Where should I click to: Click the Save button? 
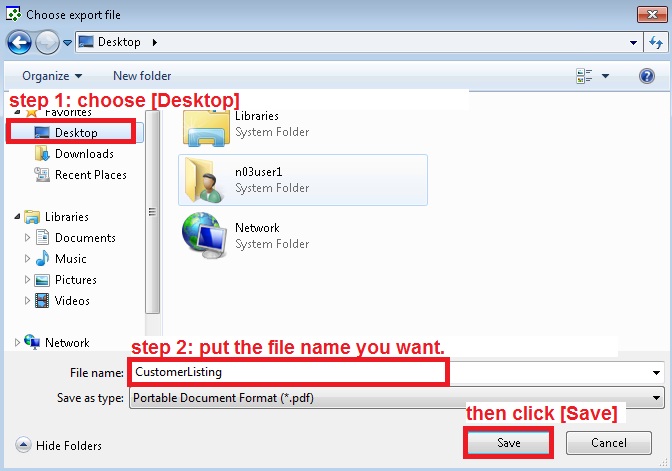click(508, 442)
